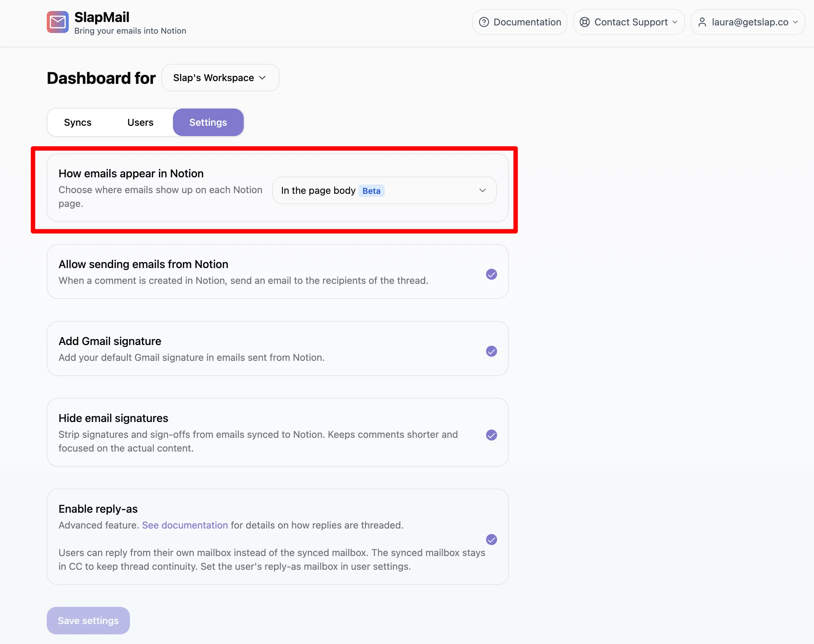The height and width of the screenshot is (644, 814).
Task: Click the 'Bring your emails into Notion' tagline
Action: click(130, 31)
